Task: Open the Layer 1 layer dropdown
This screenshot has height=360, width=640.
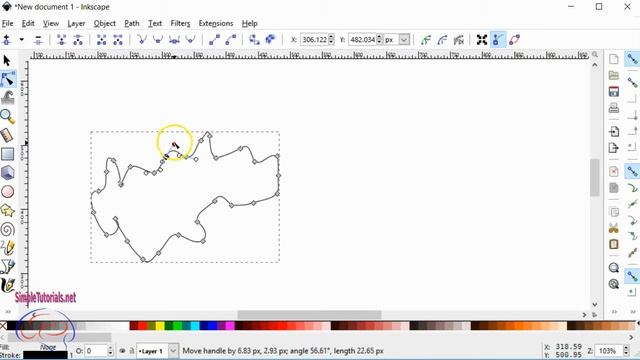Action: click(173, 351)
